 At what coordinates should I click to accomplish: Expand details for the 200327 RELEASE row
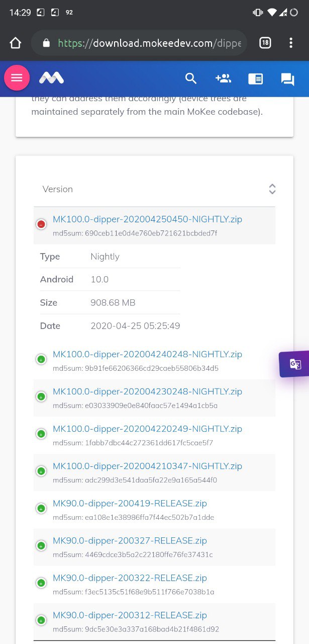pyautogui.click(x=41, y=545)
